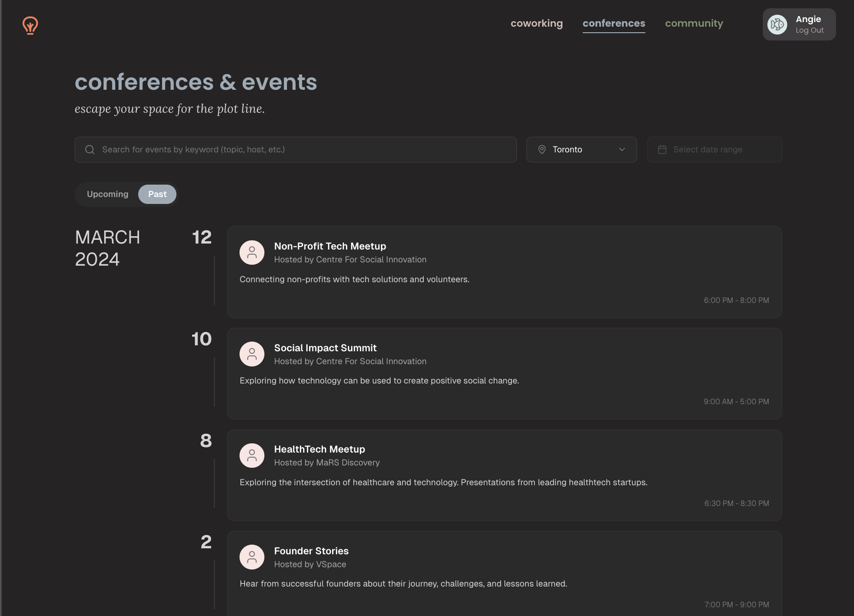The image size is (854, 616).
Task: Open the Select date range picker
Action: pyautogui.click(x=714, y=150)
